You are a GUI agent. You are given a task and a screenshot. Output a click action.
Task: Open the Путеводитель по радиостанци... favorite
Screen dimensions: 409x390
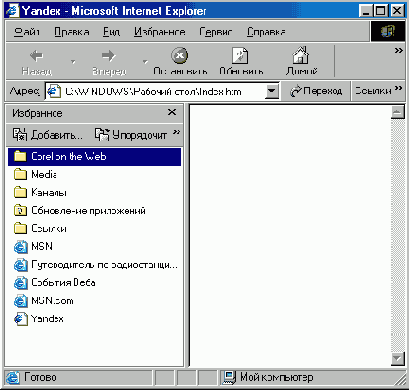(96, 265)
